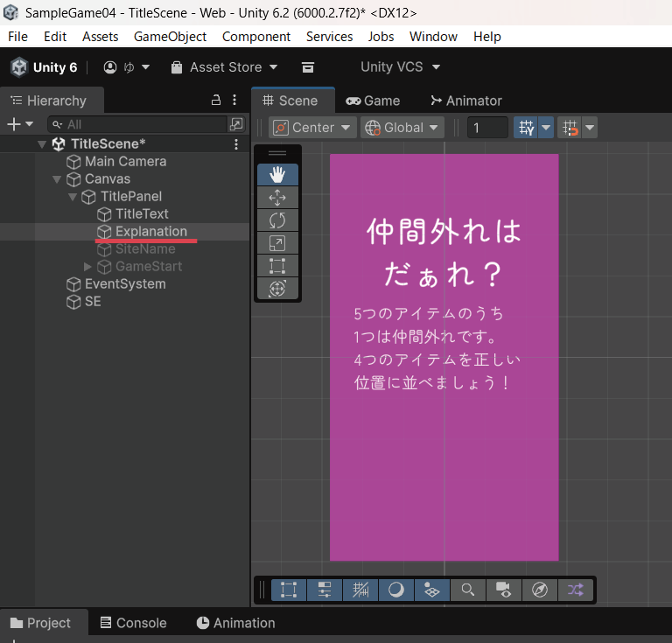Click the Unity VCS button

click(x=400, y=67)
